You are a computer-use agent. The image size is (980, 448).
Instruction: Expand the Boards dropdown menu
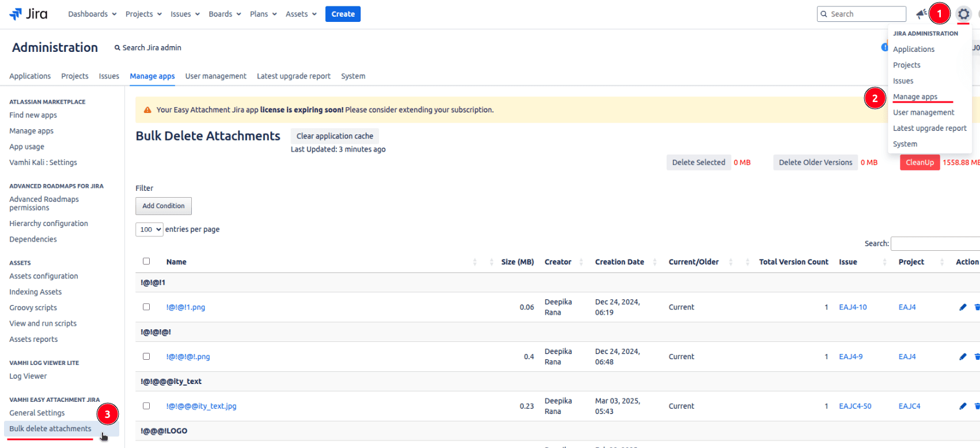click(224, 14)
